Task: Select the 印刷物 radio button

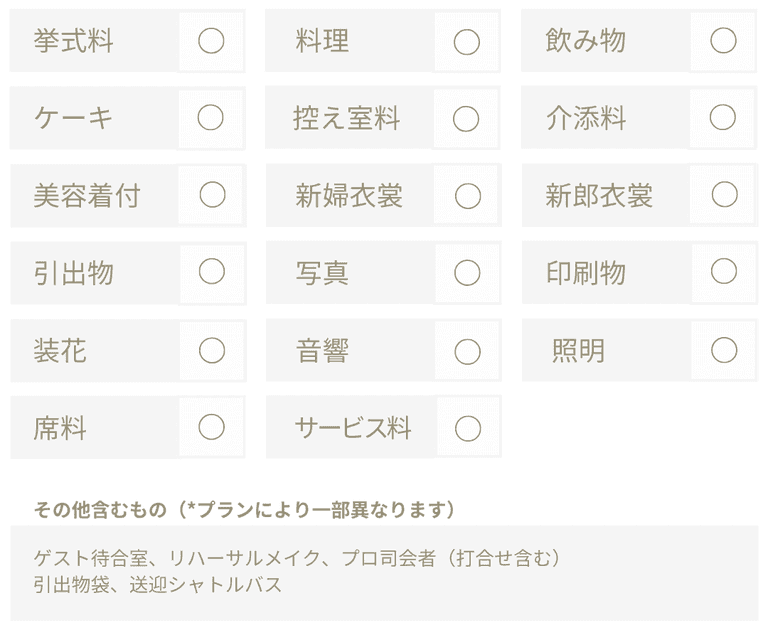Action: [724, 271]
